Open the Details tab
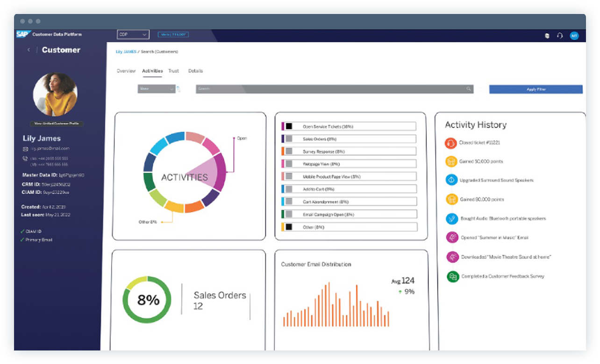This screenshot has height=364, width=600. coord(195,71)
